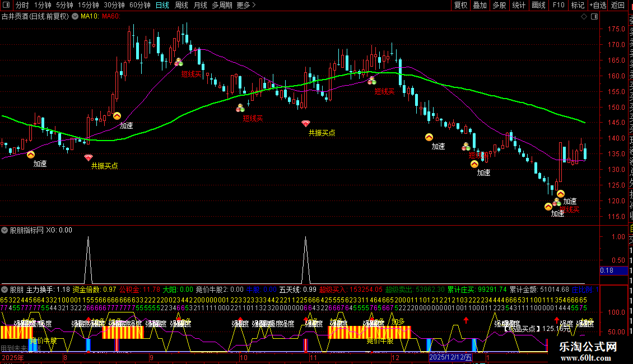The width and height of the screenshot is (633, 364).
Task: Click the month 9 label on timeline
Action: (151, 357)
